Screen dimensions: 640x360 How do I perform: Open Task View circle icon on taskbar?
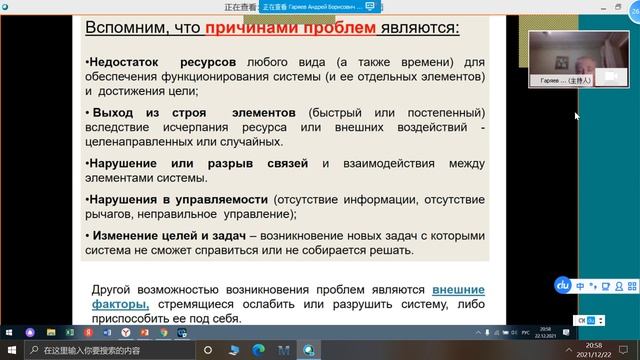pos(208,350)
